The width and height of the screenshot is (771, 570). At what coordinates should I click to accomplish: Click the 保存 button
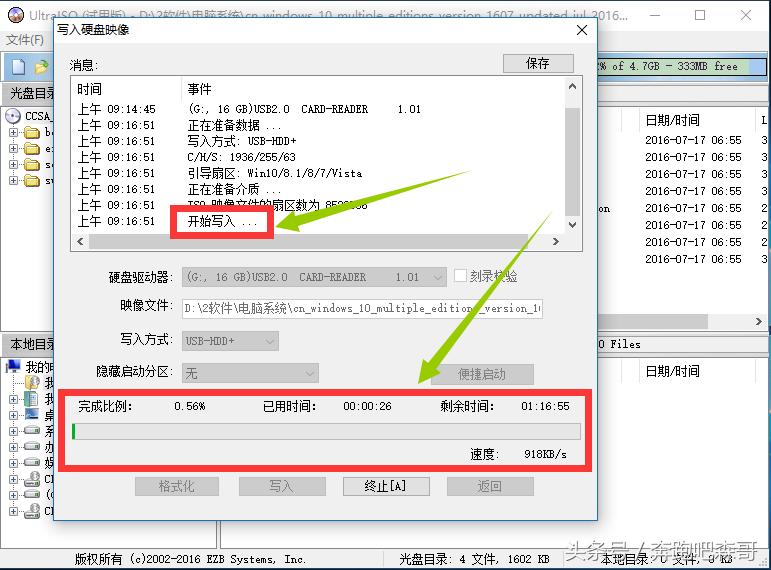(x=538, y=63)
